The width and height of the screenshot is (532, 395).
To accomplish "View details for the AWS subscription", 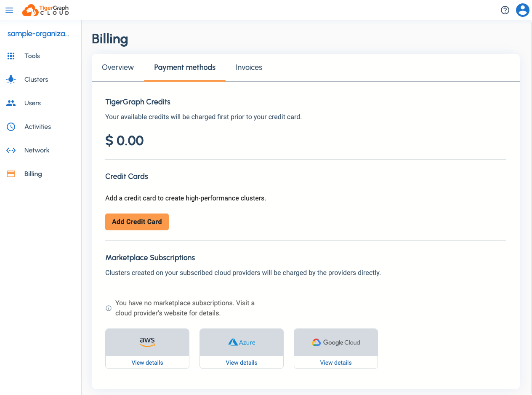I will [x=147, y=363].
